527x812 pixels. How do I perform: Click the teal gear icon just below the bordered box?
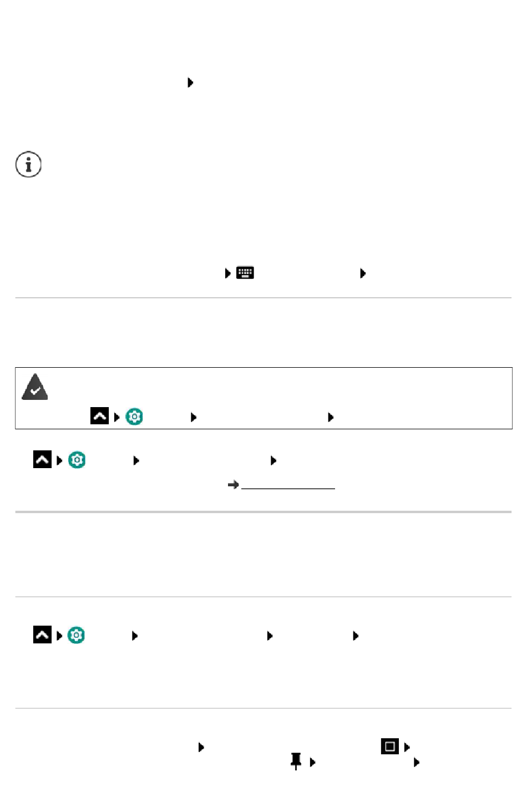(x=77, y=460)
